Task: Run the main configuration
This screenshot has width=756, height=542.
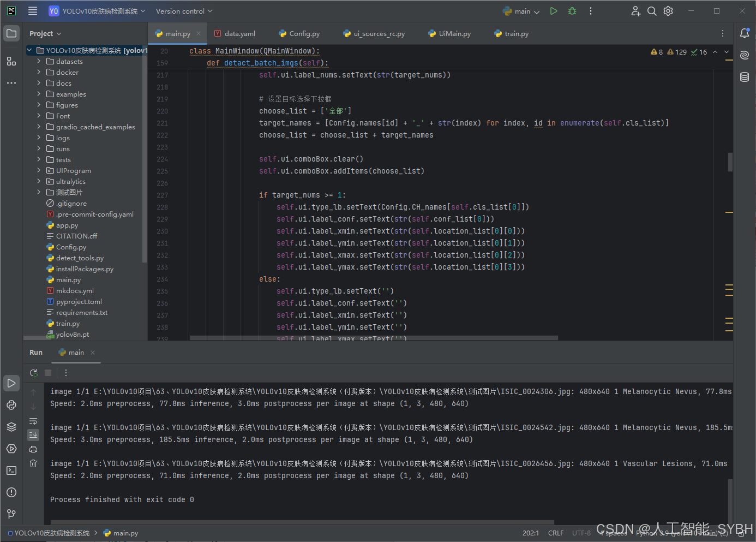Action: click(554, 11)
